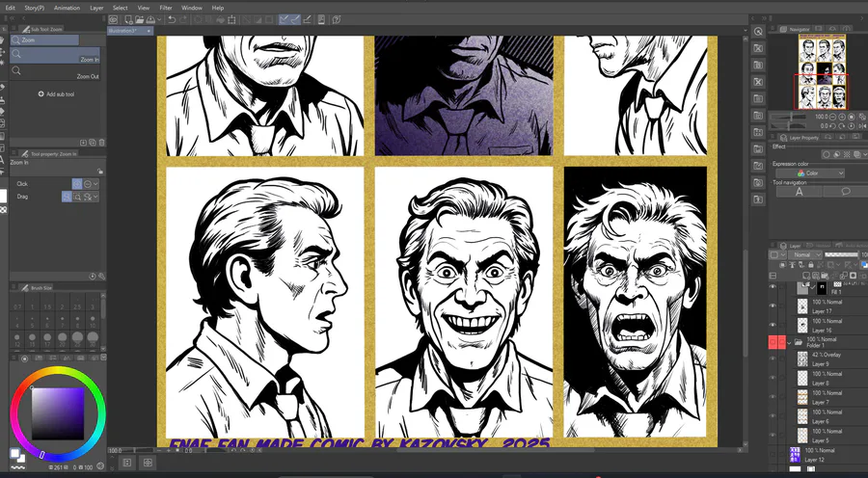This screenshot has height=478, width=868.
Task: Collapse the Folder 1 layer folder
Action: pos(789,342)
